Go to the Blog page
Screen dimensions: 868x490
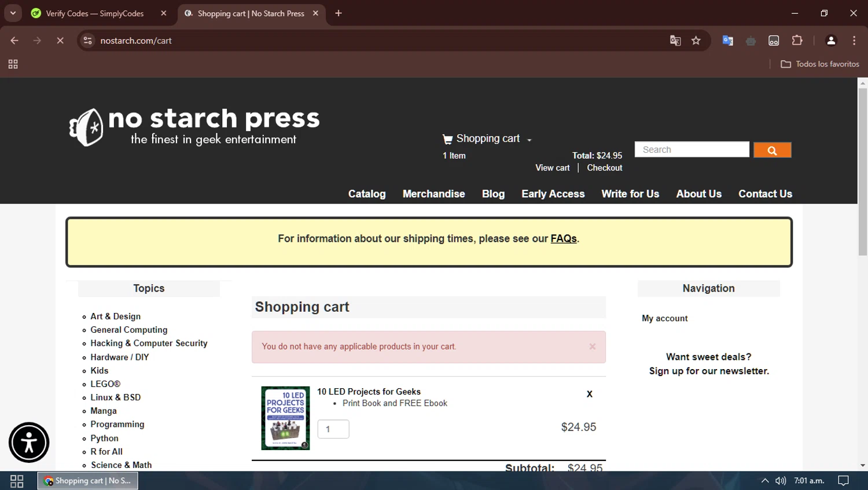click(493, 194)
